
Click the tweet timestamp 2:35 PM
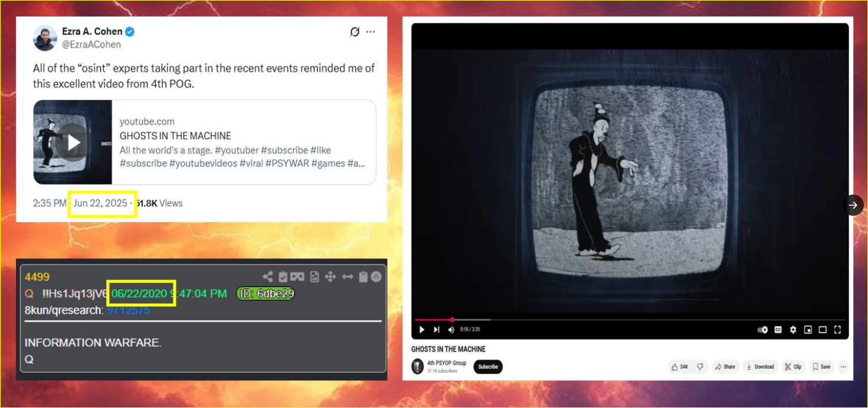(x=50, y=203)
